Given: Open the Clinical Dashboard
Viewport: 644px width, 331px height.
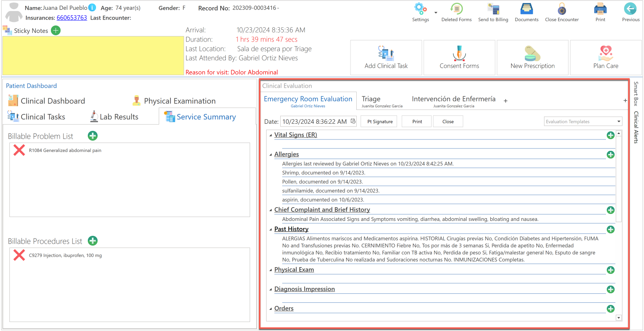Looking at the screenshot, I should pyautogui.click(x=46, y=101).
